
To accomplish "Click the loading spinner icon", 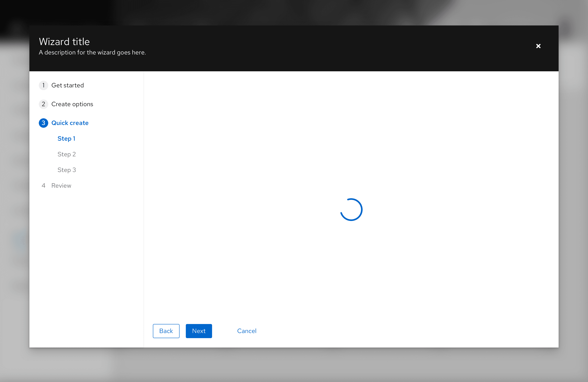I will pos(351,209).
